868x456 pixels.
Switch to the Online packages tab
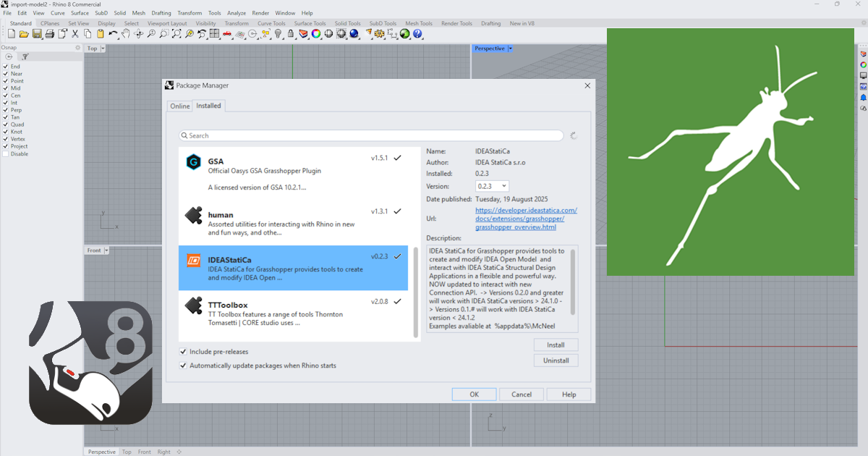click(179, 106)
